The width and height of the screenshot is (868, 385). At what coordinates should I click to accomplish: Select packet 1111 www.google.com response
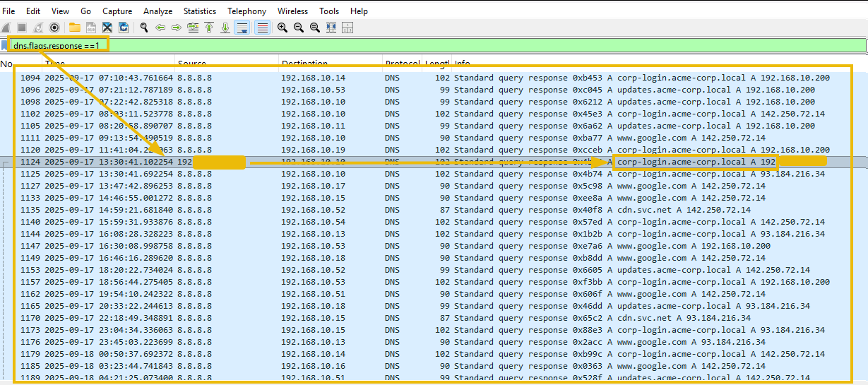pyautogui.click(x=434, y=138)
